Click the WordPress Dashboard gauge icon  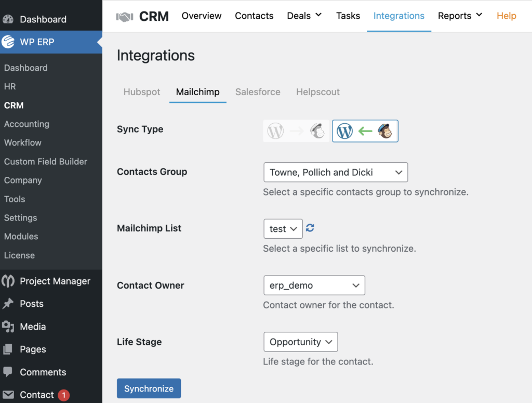click(8, 19)
